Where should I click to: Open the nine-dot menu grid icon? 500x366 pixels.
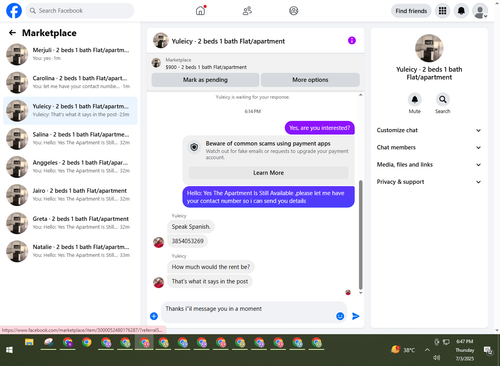point(442,11)
